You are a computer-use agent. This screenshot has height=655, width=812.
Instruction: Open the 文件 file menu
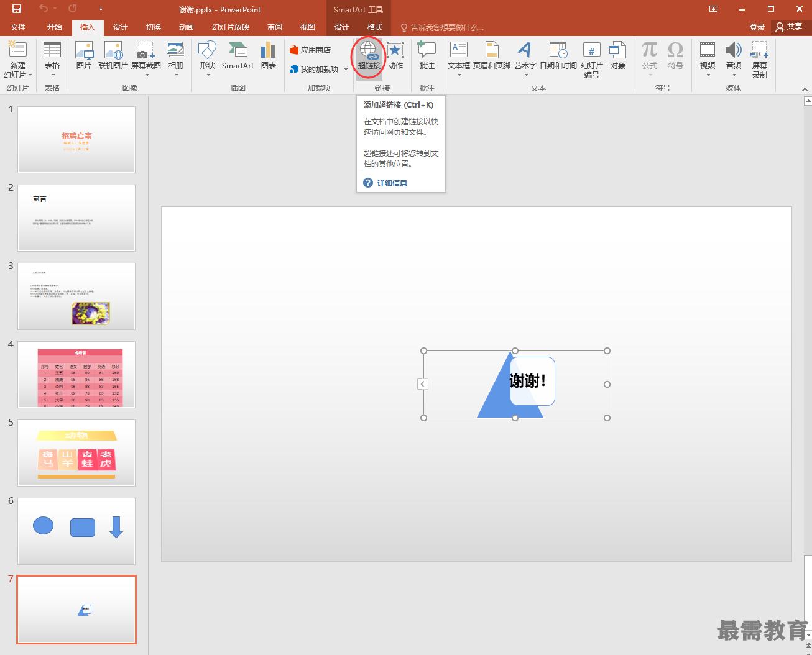(18, 27)
